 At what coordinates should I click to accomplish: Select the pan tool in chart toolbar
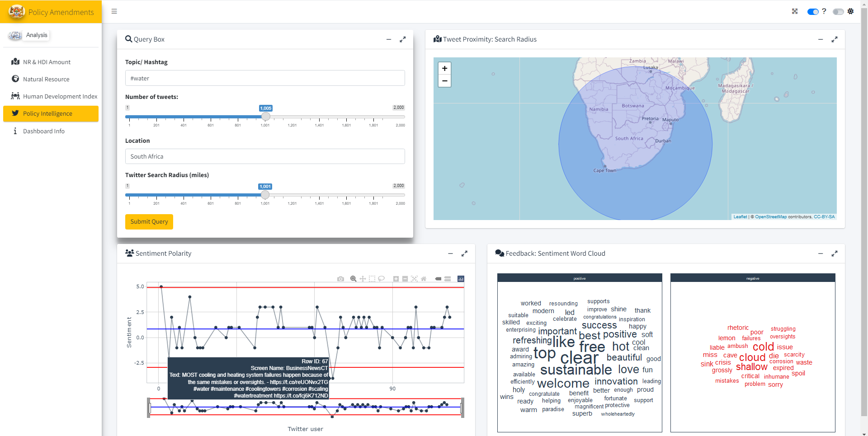coord(363,279)
